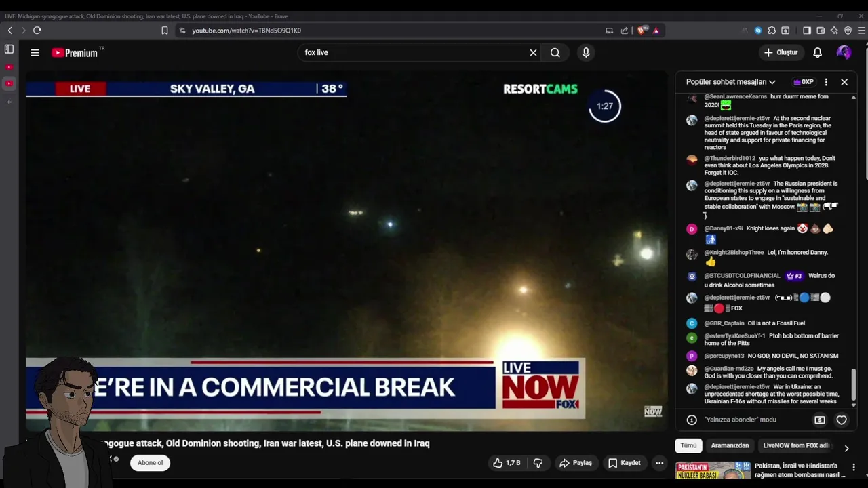Open the account avatar menu
This screenshot has width=868, height=488.
[844, 52]
